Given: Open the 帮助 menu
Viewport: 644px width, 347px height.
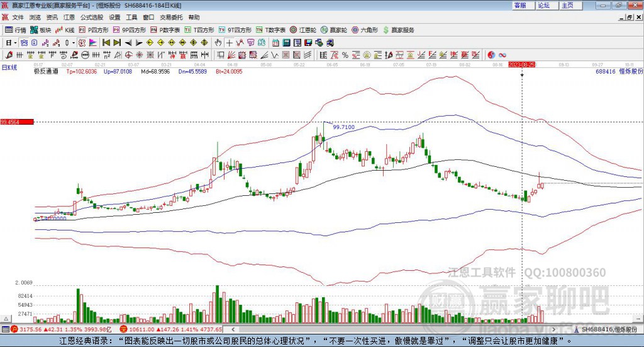Looking at the screenshot, I should click(194, 17).
